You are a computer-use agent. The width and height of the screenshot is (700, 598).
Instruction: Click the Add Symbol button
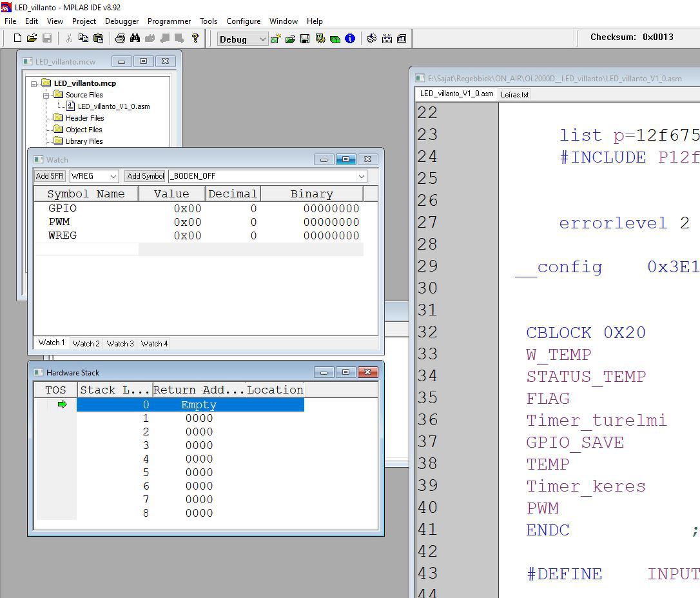145,176
